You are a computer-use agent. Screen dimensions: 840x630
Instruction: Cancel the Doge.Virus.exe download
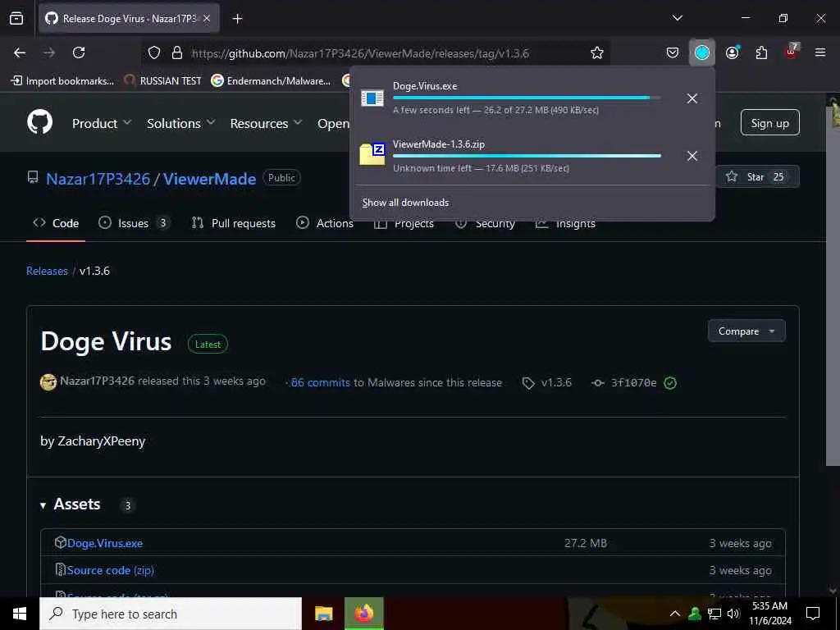coord(692,98)
